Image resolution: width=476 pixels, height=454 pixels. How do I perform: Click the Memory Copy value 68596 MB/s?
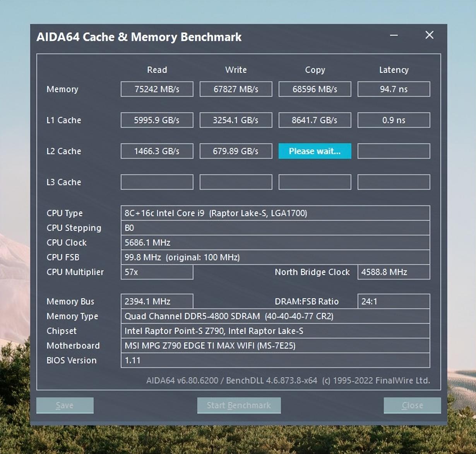315,89
